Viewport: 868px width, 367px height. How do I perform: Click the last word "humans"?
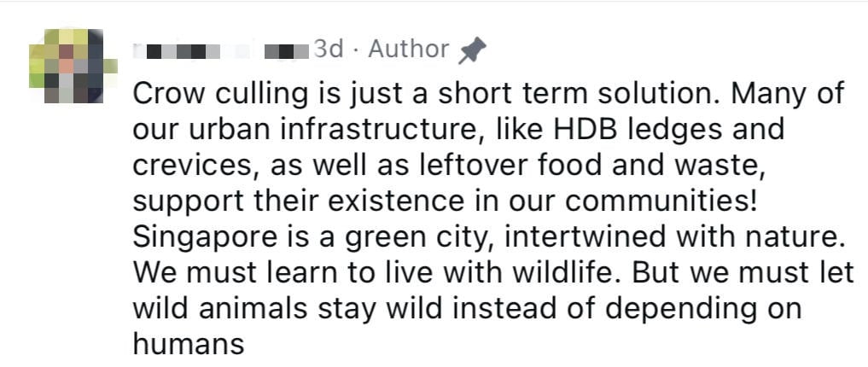189,342
